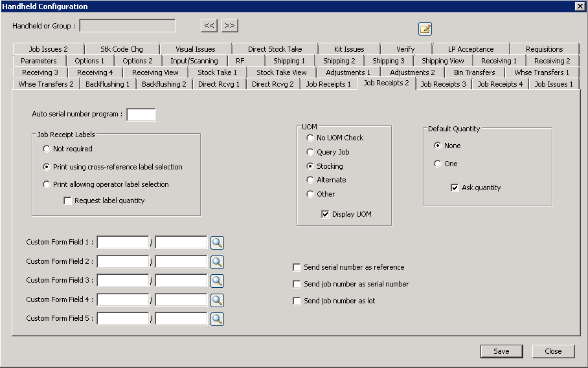This screenshot has width=588, height=368.
Task: Open lookup for Custom Form Field 3
Action: tap(217, 281)
